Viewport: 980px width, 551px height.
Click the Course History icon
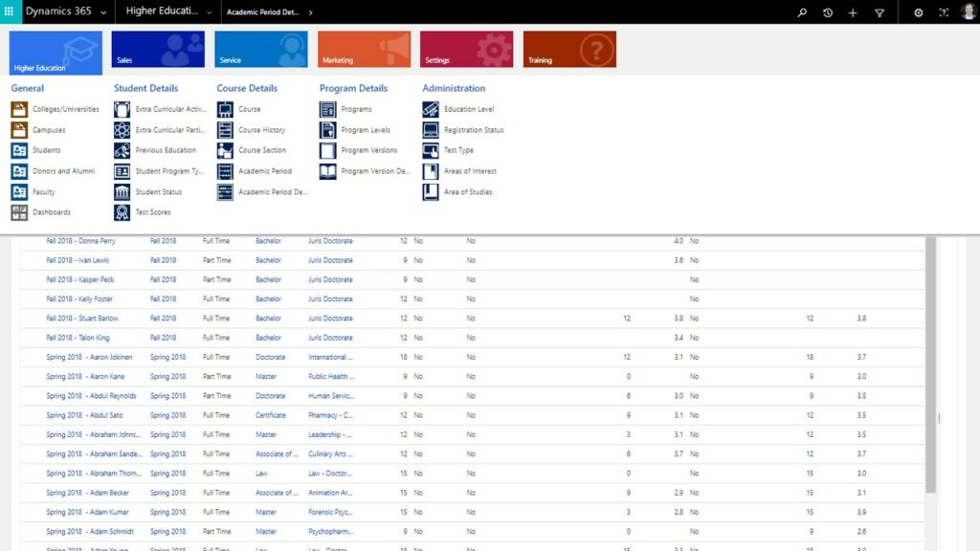[225, 130]
